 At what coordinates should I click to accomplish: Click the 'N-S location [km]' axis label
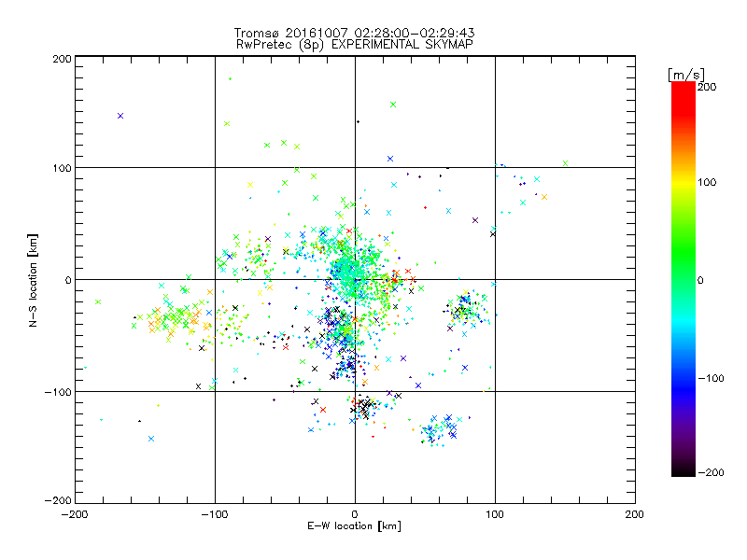(x=33, y=280)
